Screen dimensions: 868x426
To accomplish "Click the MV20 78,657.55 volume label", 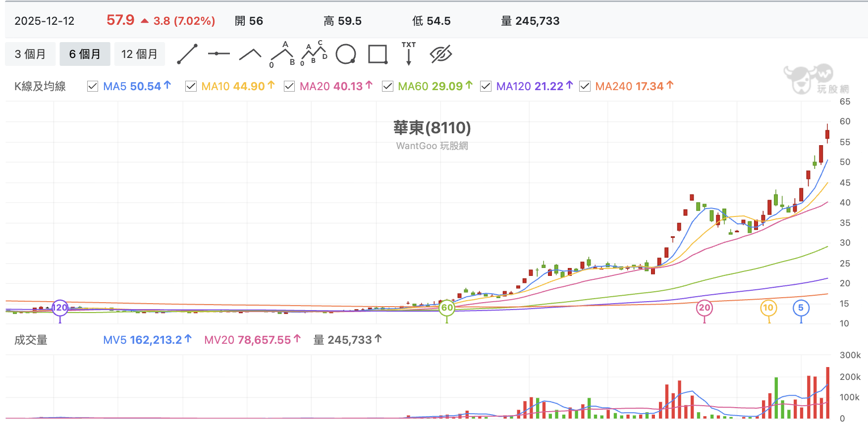I will click(x=252, y=340).
